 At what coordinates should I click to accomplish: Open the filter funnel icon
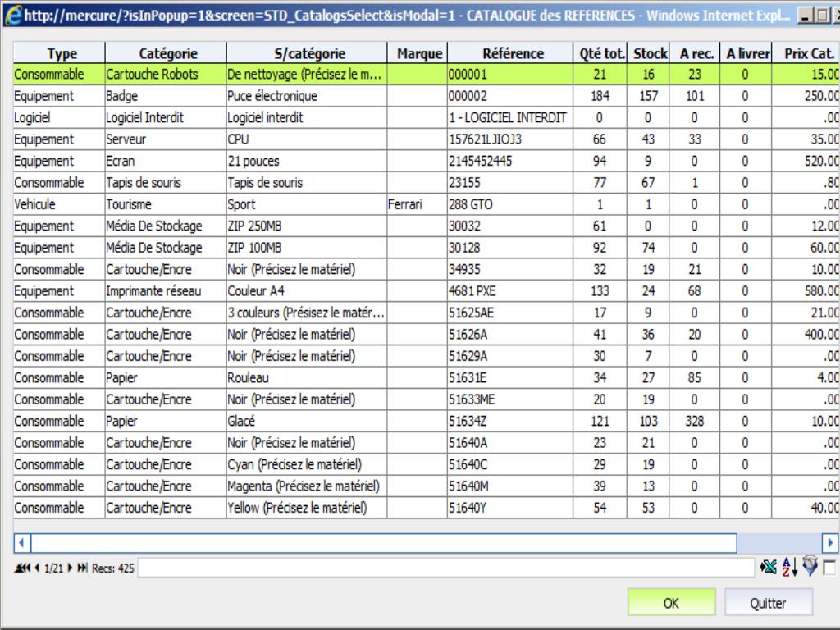click(810, 566)
